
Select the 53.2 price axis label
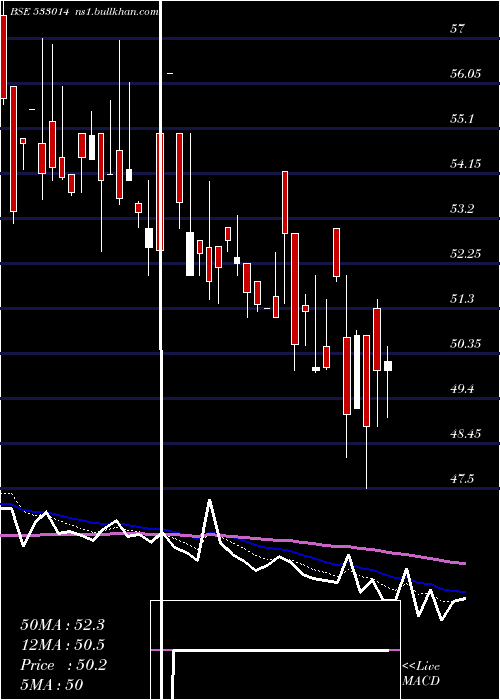pyautogui.click(x=462, y=209)
